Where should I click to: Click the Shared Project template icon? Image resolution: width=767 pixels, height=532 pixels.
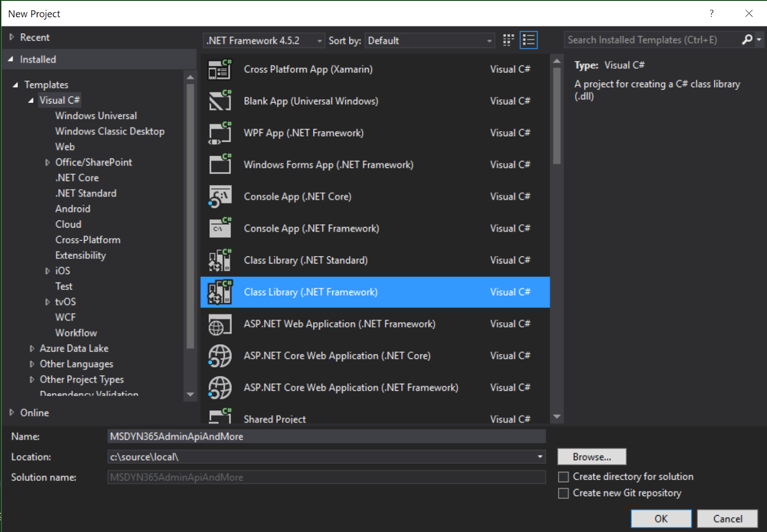220,416
